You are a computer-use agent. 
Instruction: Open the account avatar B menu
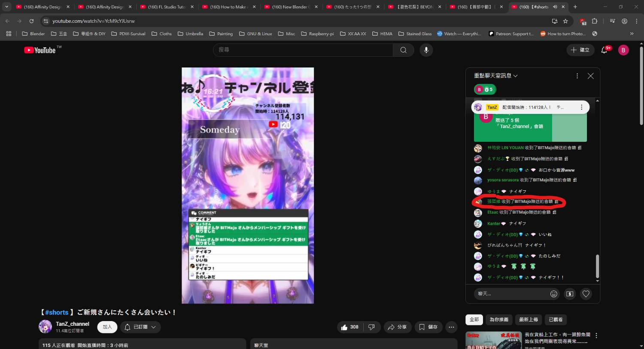[x=623, y=50]
